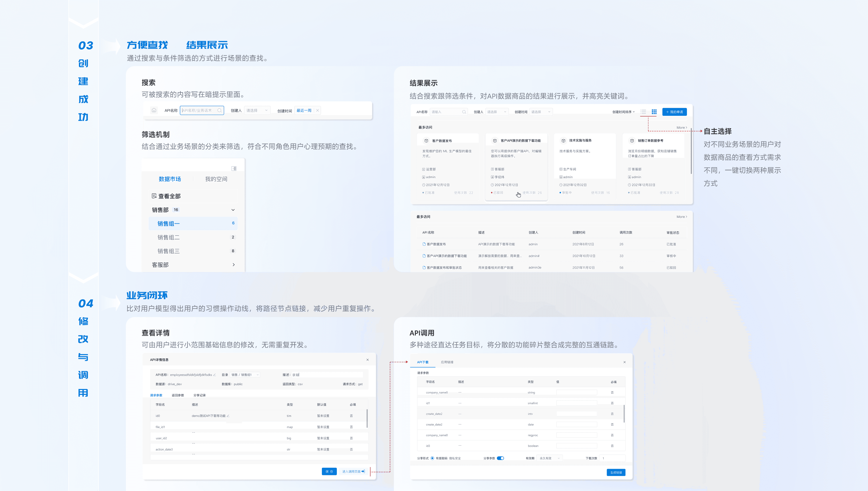The width and height of the screenshot is (868, 491).
Task: Click file icon beside 客户数据发布和审批状态 row
Action: tap(424, 267)
